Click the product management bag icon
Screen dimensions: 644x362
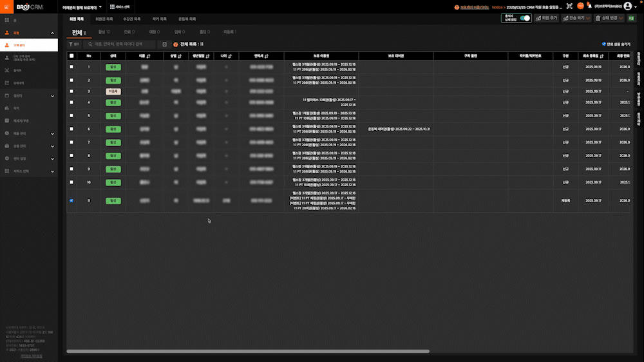click(x=6, y=146)
